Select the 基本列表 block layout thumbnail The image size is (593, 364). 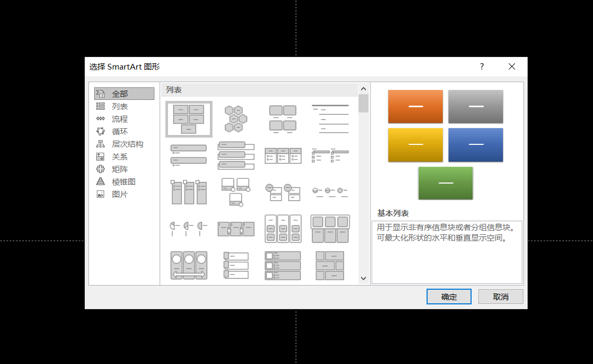coord(189,119)
